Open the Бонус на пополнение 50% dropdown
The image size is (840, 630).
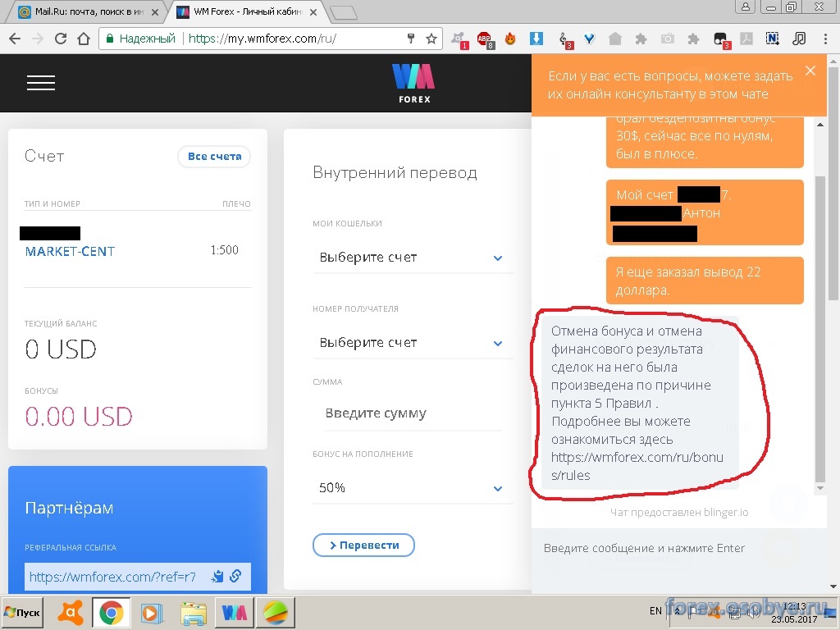click(413, 488)
